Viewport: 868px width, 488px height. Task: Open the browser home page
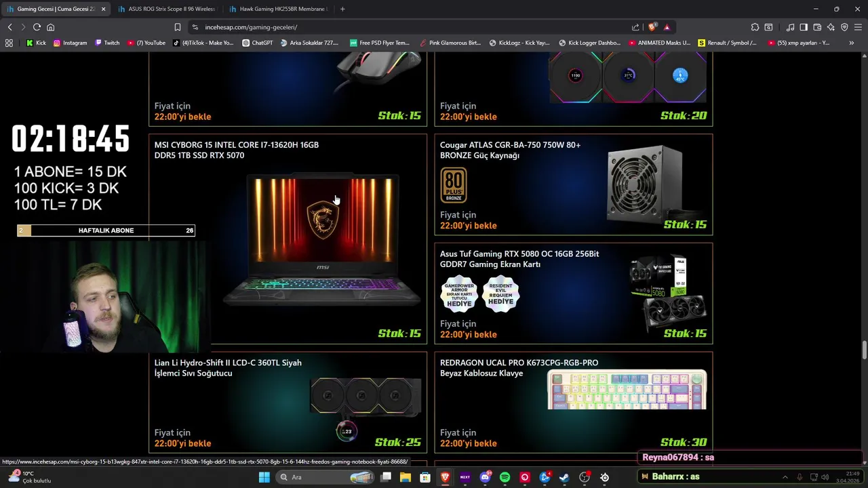50,27
